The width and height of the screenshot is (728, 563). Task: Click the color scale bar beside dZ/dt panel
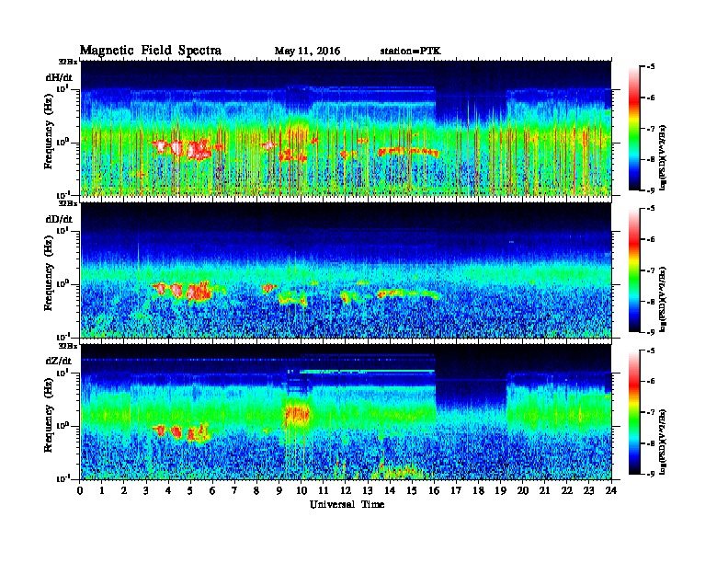pos(634,411)
